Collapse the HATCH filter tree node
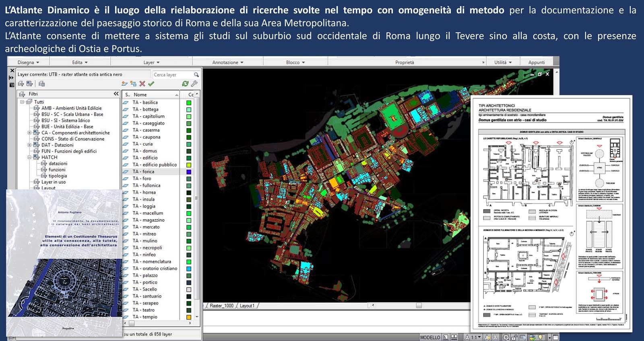This screenshot has width=644, height=341. tap(29, 157)
